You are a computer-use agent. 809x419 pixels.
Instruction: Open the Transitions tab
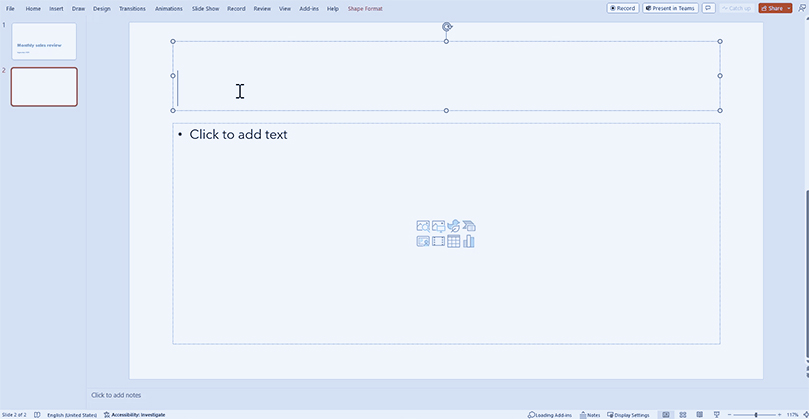pyautogui.click(x=132, y=9)
